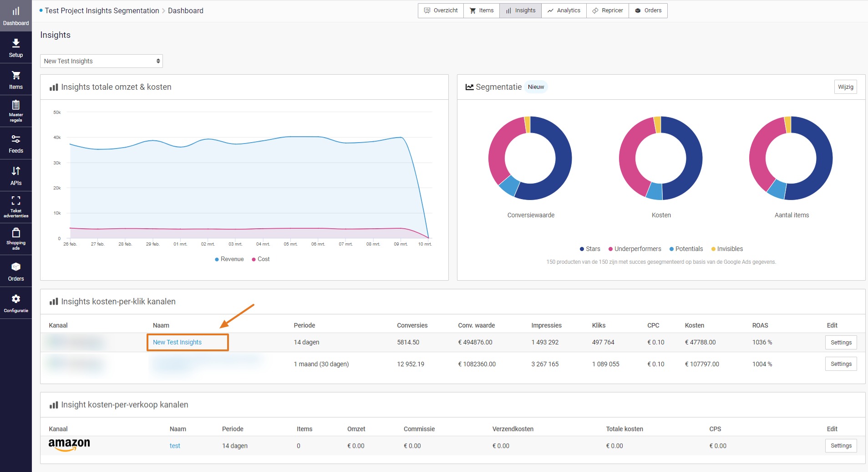Open the New Test Insights channel link
Viewport: 868px width, 472px height.
[177, 342]
